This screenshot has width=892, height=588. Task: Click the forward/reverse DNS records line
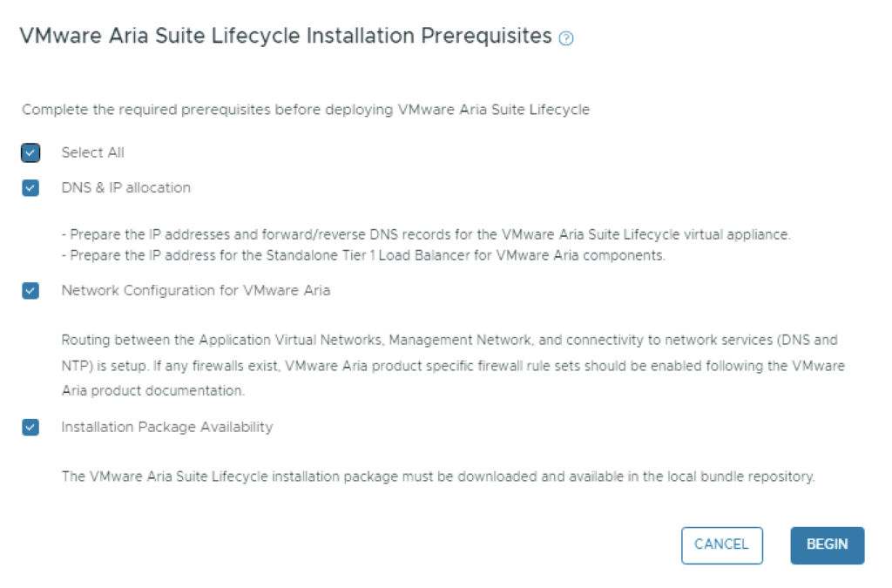click(x=430, y=235)
